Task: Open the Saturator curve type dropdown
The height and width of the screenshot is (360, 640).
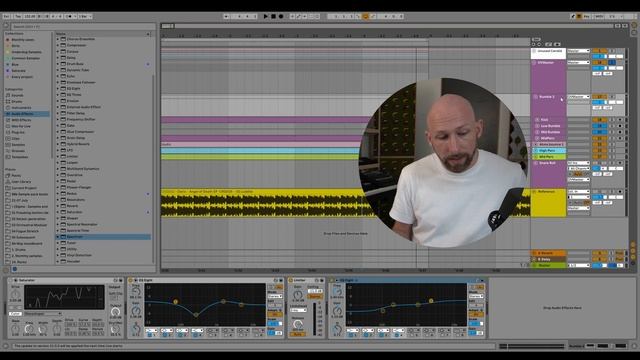Action: tap(43, 314)
